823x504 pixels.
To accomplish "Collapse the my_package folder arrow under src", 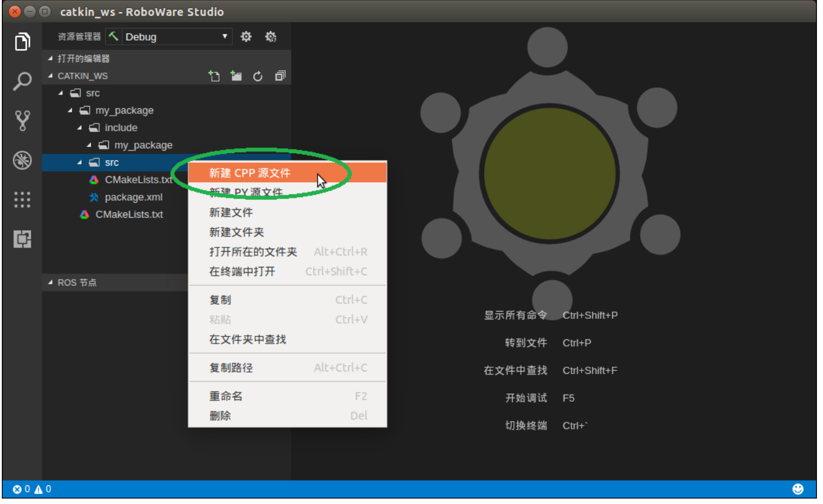I will pyautogui.click(x=70, y=111).
